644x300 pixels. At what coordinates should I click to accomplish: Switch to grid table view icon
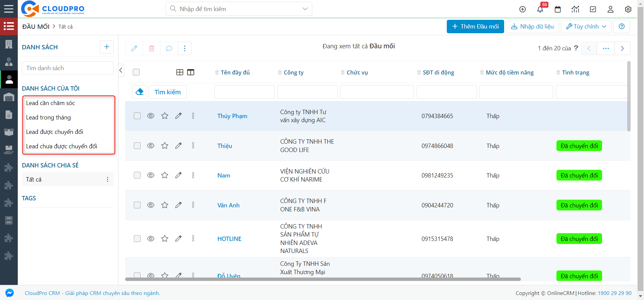click(x=180, y=72)
